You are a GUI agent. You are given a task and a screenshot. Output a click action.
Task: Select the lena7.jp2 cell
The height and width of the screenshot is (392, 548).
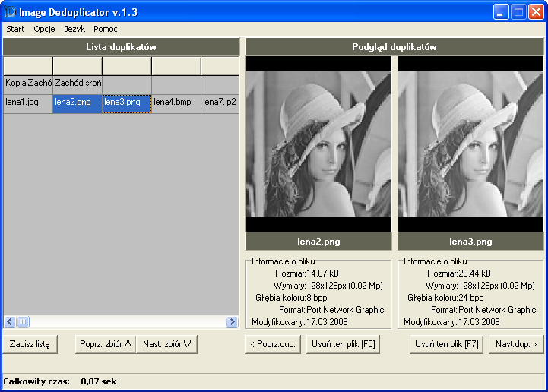point(220,104)
